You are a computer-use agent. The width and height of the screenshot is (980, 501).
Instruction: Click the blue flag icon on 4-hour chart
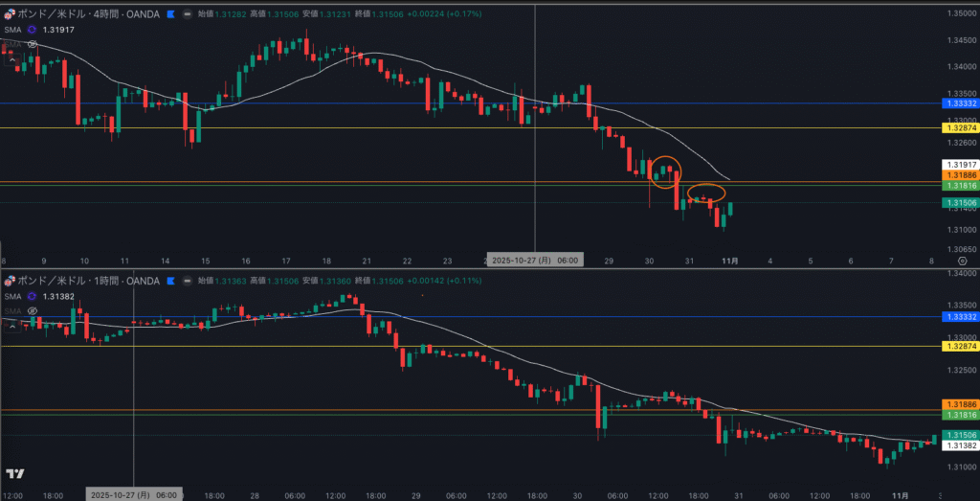click(x=170, y=14)
